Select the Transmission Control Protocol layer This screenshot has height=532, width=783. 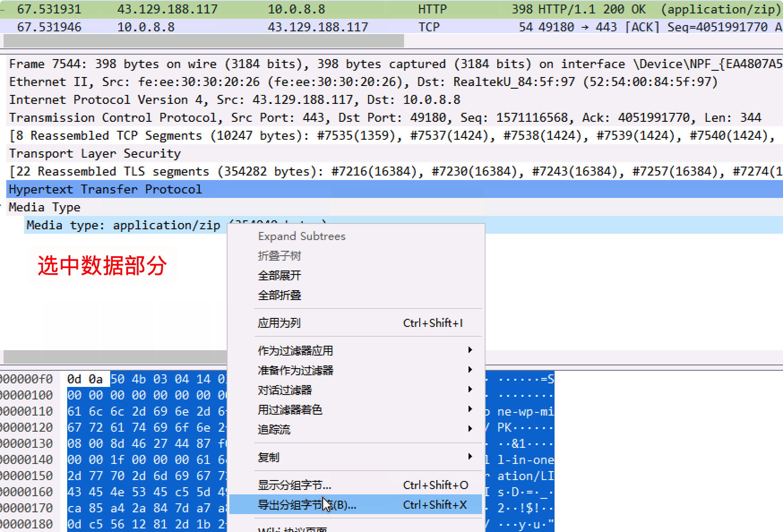tap(179, 117)
